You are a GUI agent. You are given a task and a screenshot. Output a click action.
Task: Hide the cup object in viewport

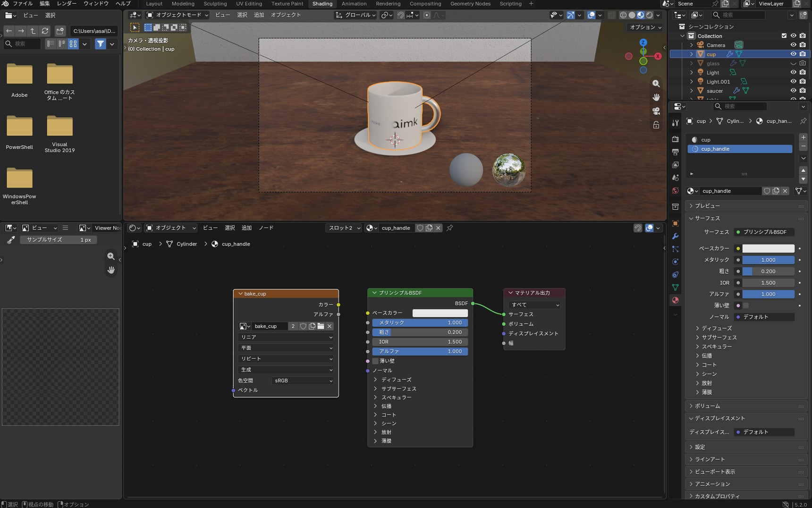[x=793, y=54]
